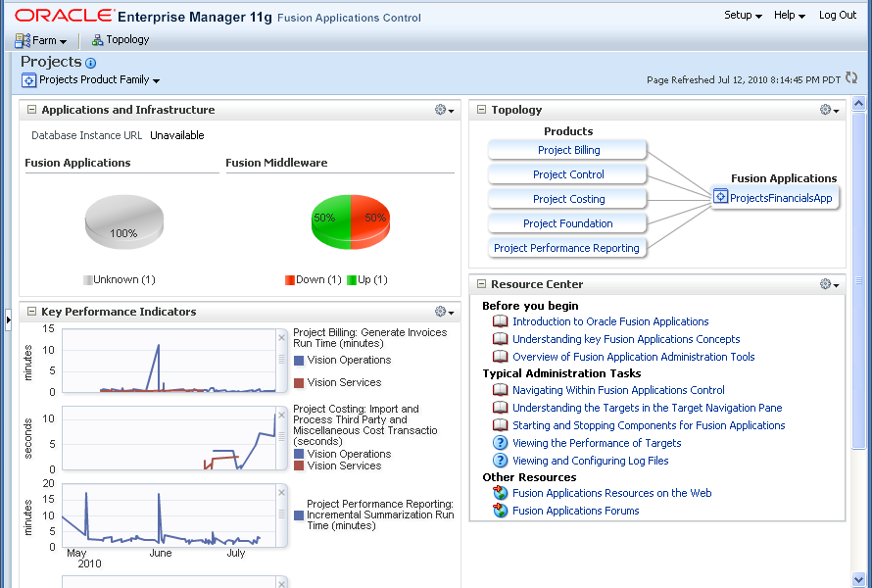Collapse the Applications and Infrastructure panel
Screen dimensions: 872x588
point(31,110)
